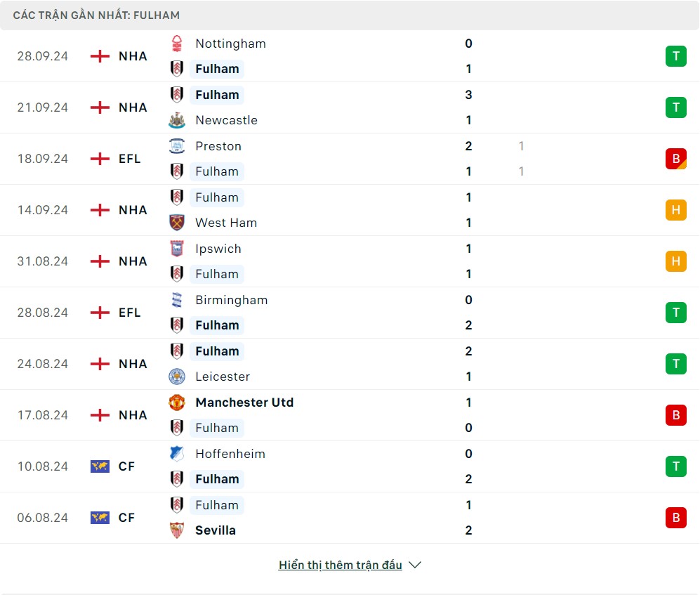The width and height of the screenshot is (700, 595).
Task: Click the orange H badge for West Ham match
Action: tap(675, 210)
